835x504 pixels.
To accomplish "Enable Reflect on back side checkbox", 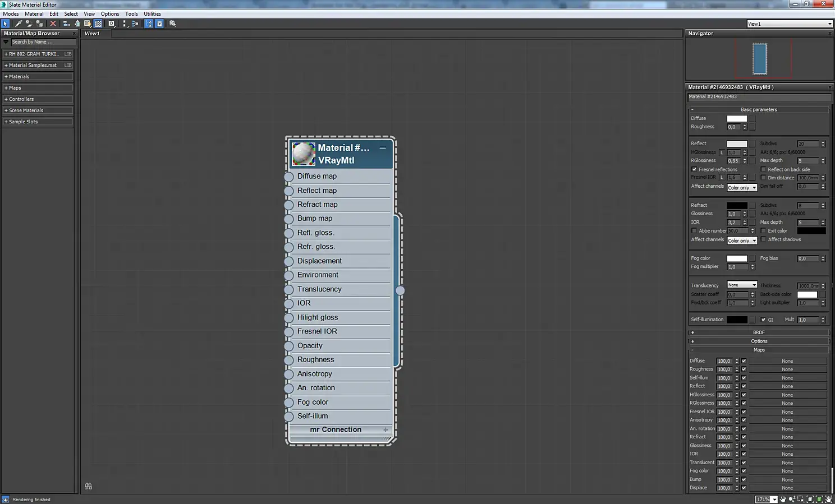I will [763, 169].
